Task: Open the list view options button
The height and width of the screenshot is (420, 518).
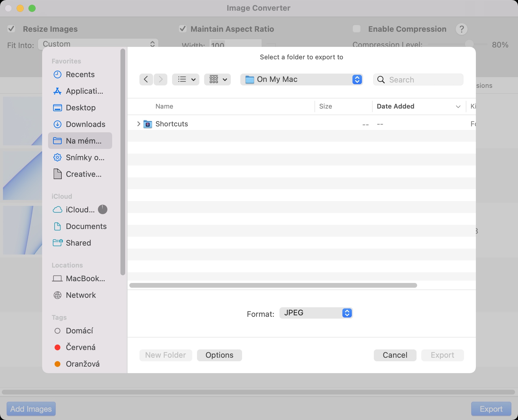Action: [x=186, y=79]
